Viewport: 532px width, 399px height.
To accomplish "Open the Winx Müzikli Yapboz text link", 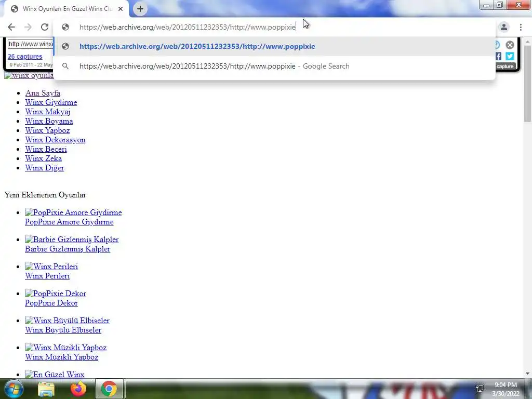I will click(x=62, y=357).
